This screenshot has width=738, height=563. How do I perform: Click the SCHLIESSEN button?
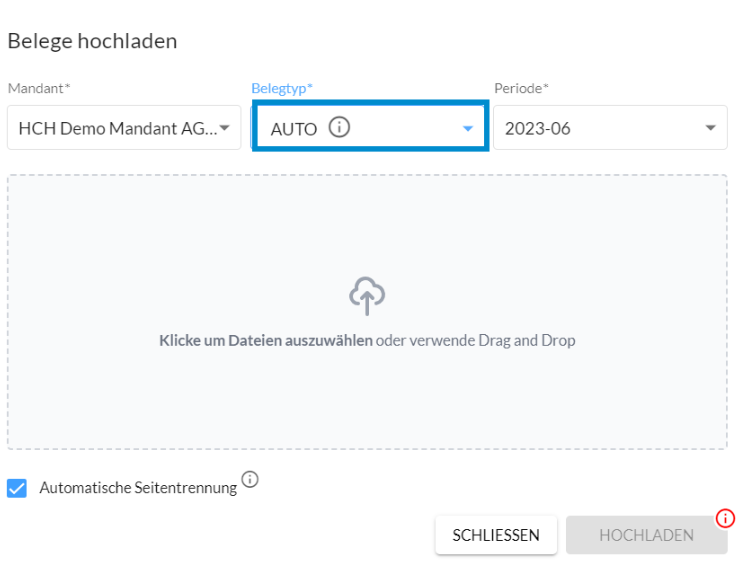496,535
